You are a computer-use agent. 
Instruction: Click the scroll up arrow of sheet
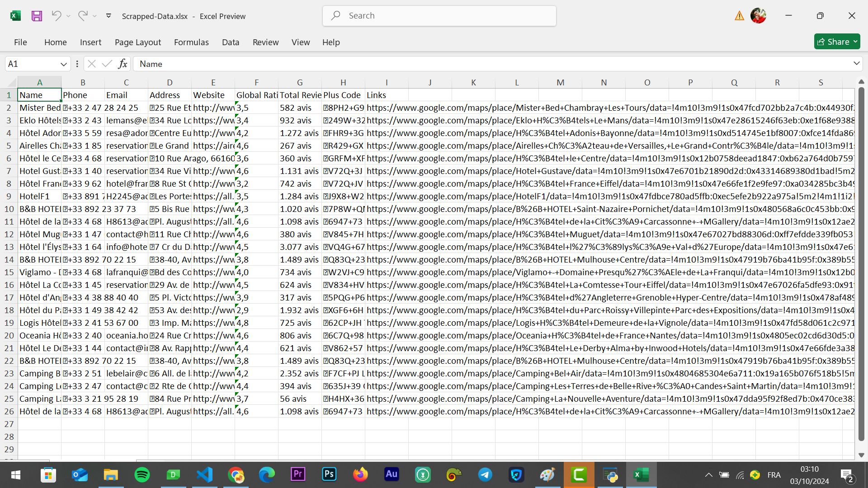coord(861,82)
